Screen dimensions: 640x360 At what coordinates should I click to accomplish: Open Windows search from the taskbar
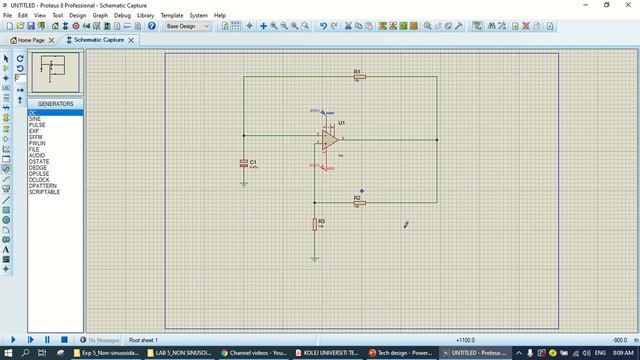coord(25,353)
